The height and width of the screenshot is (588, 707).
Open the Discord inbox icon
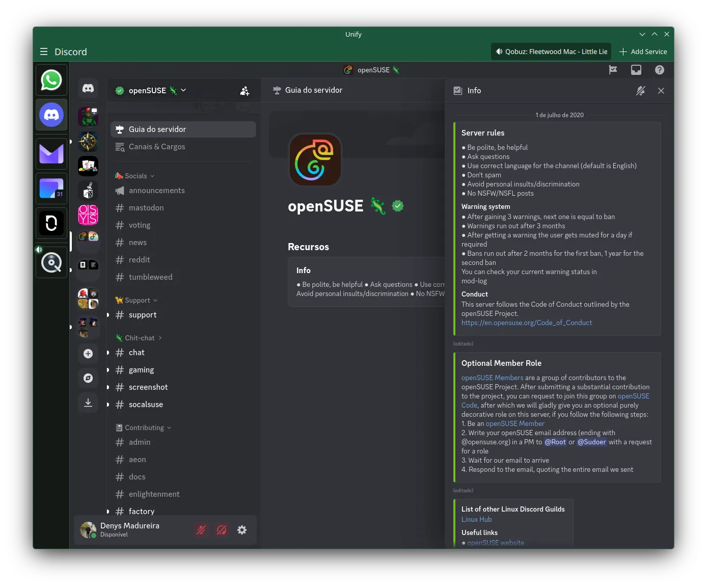click(636, 70)
